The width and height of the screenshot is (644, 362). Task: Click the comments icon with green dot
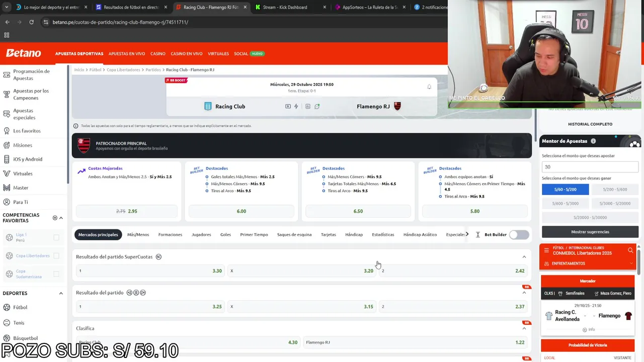tap(317, 107)
